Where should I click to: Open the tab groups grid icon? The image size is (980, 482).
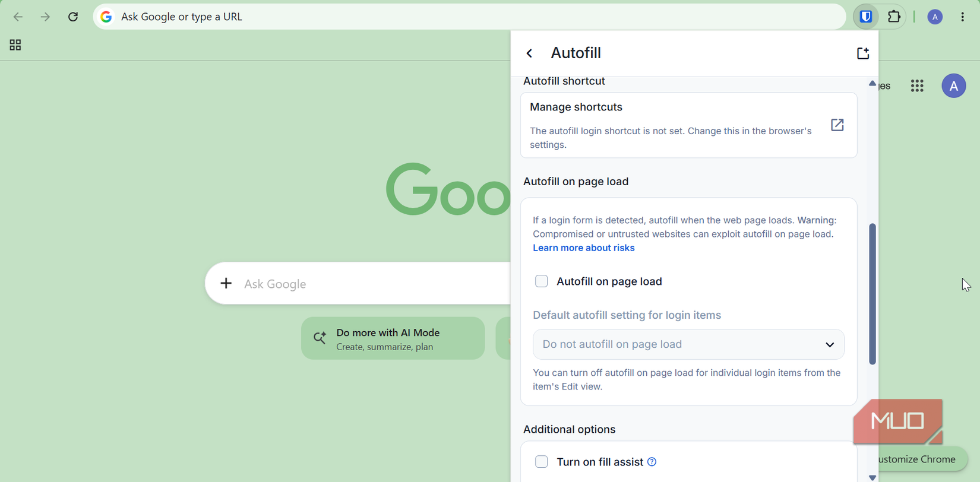15,45
